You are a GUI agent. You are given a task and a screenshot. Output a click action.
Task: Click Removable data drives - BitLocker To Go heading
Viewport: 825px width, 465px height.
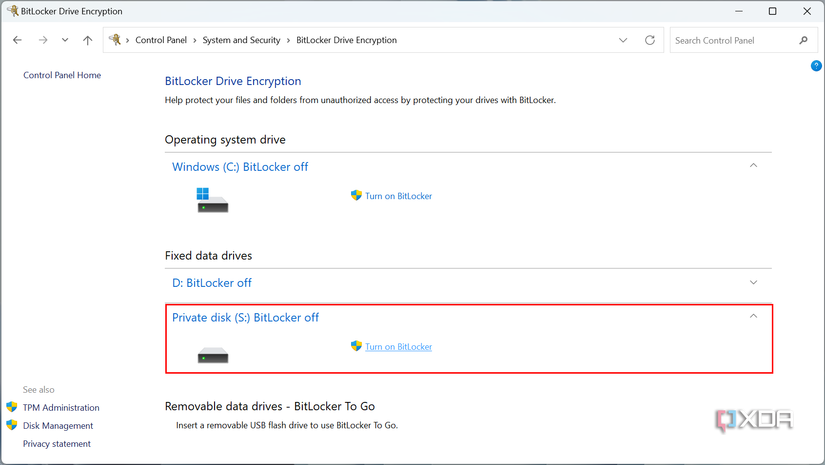(x=270, y=406)
